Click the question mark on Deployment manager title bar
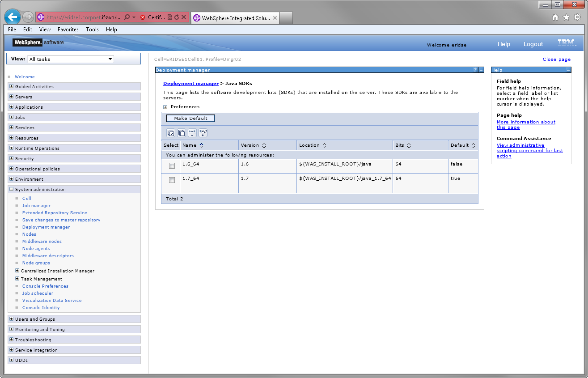The width and height of the screenshot is (588, 378). [475, 70]
